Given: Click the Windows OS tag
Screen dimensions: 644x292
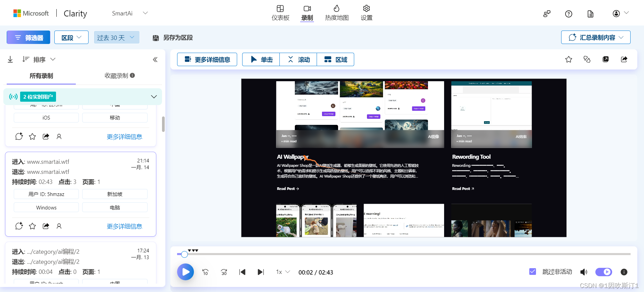Looking at the screenshot, I should [x=46, y=207].
